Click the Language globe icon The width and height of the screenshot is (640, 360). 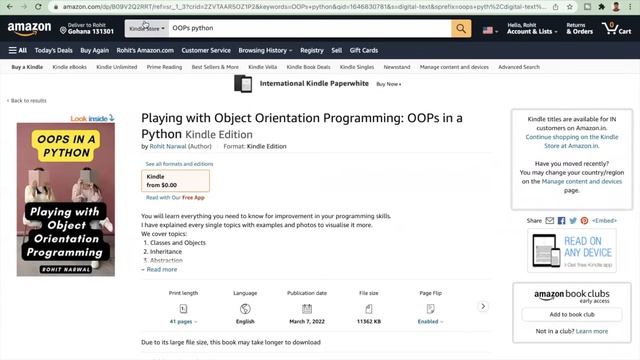coord(245,309)
